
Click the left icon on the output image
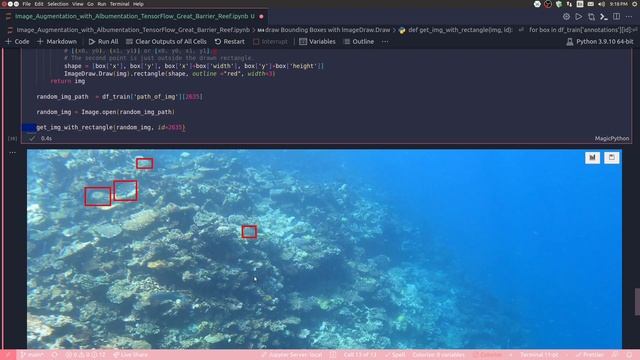click(x=592, y=158)
